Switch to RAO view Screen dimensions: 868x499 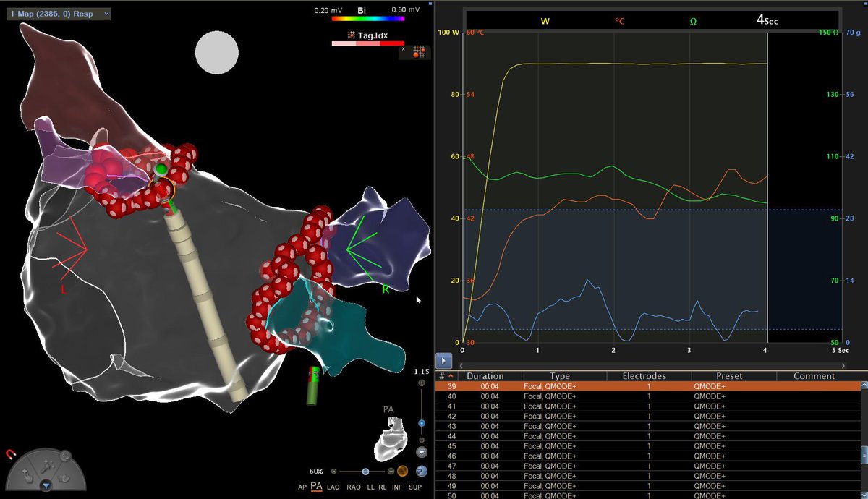click(354, 487)
